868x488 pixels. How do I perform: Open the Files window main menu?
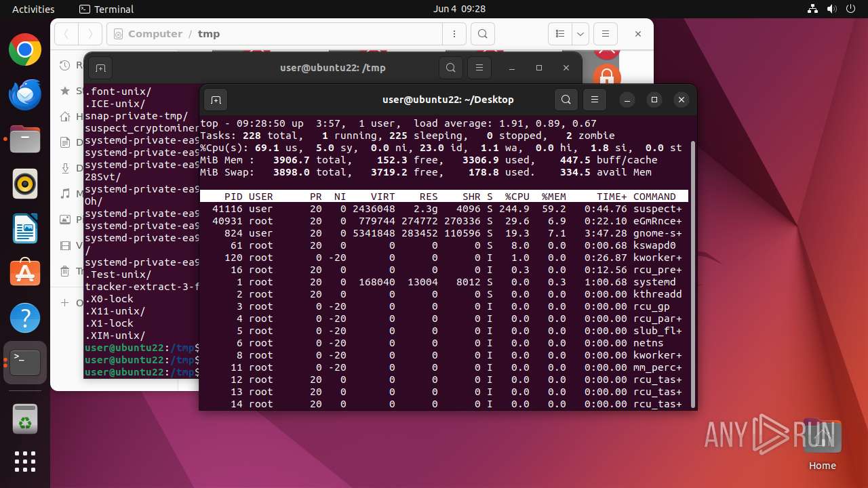606,34
